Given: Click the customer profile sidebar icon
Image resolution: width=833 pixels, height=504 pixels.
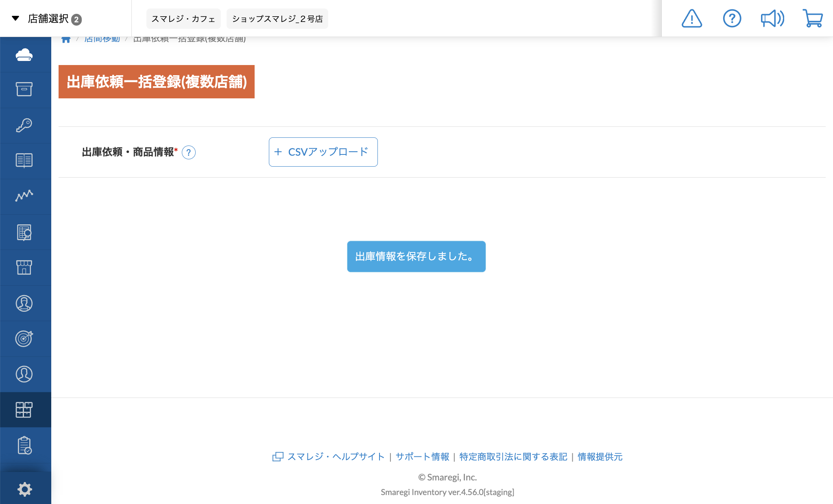Looking at the screenshot, I should 24,374.
